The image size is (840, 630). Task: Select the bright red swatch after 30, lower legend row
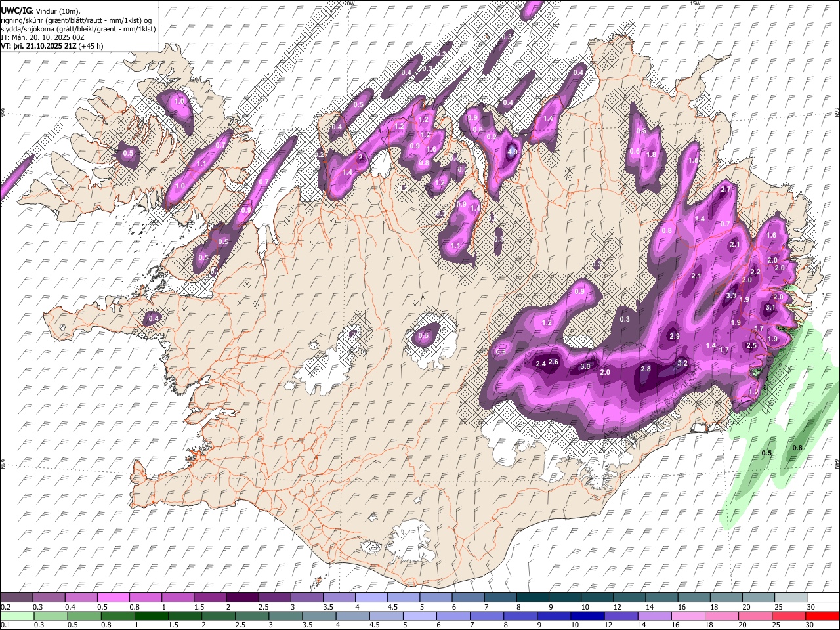(822, 616)
